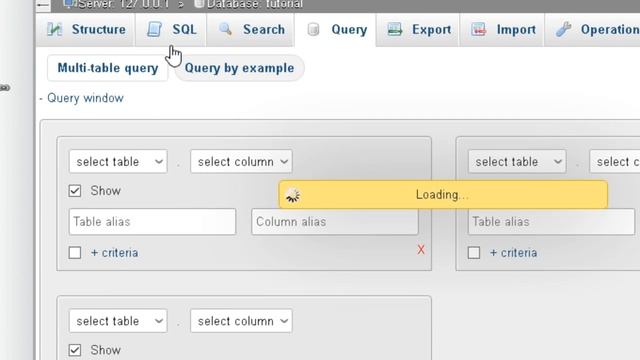Image resolution: width=640 pixels, height=360 pixels.
Task: Switch to Query by example
Action: click(239, 68)
